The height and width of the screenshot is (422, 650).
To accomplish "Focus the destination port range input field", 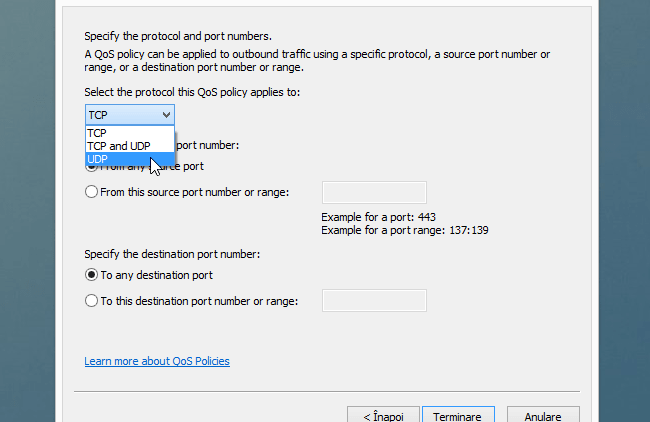I will [x=374, y=300].
